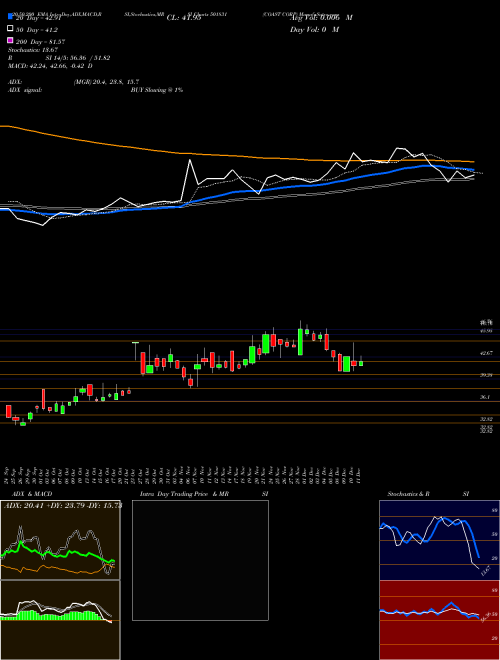
Task: Click the 36.1 price axis label
Action: [x=485, y=397]
